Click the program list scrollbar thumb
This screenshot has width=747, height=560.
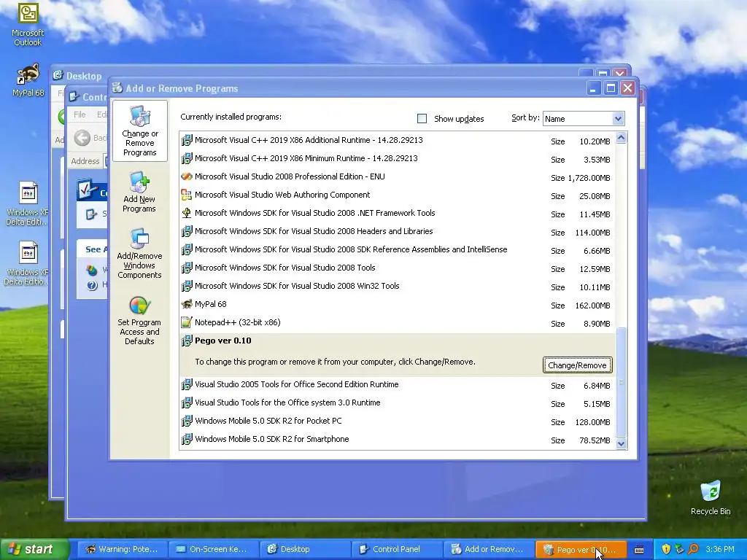point(621,382)
